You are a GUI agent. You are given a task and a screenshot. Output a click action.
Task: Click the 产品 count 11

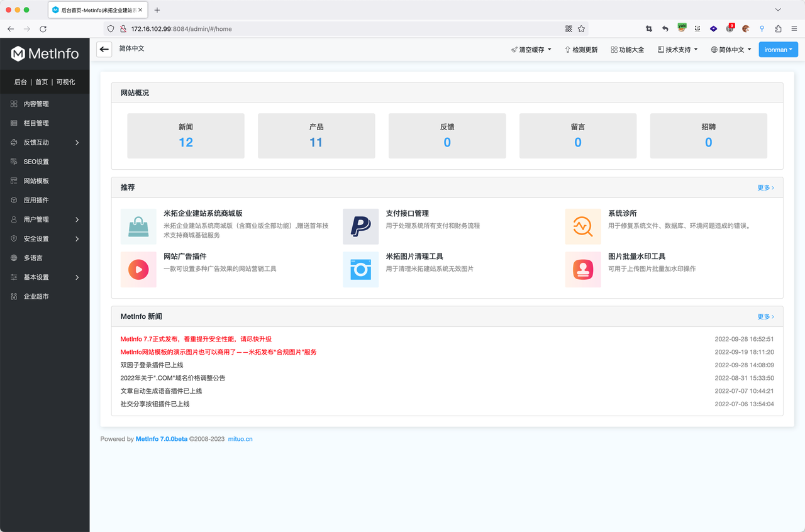pos(316,143)
